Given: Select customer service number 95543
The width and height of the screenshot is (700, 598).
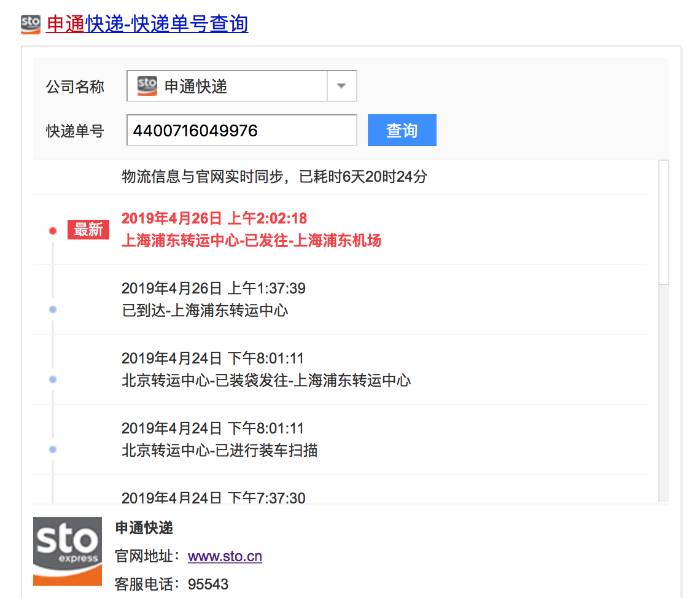Looking at the screenshot, I should (x=208, y=584).
